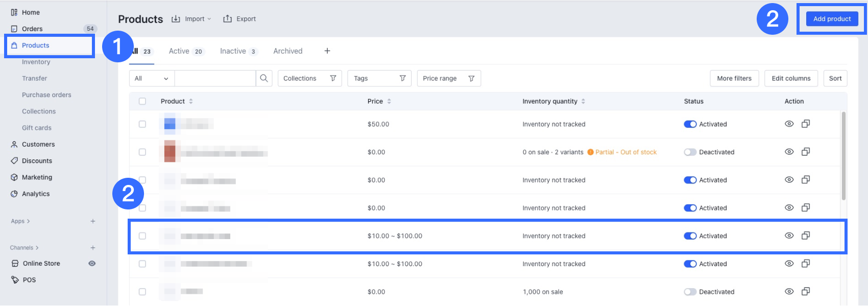The width and height of the screenshot is (868, 306).
Task: Click the $50.00 price cell
Action: click(x=378, y=124)
